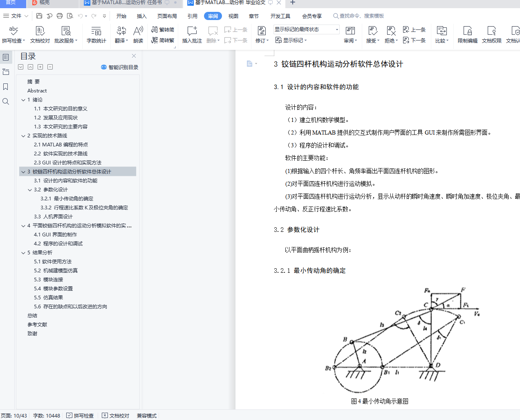Switch to the 开始 ribbon tab
This screenshot has width=520, height=420.
[x=121, y=16]
